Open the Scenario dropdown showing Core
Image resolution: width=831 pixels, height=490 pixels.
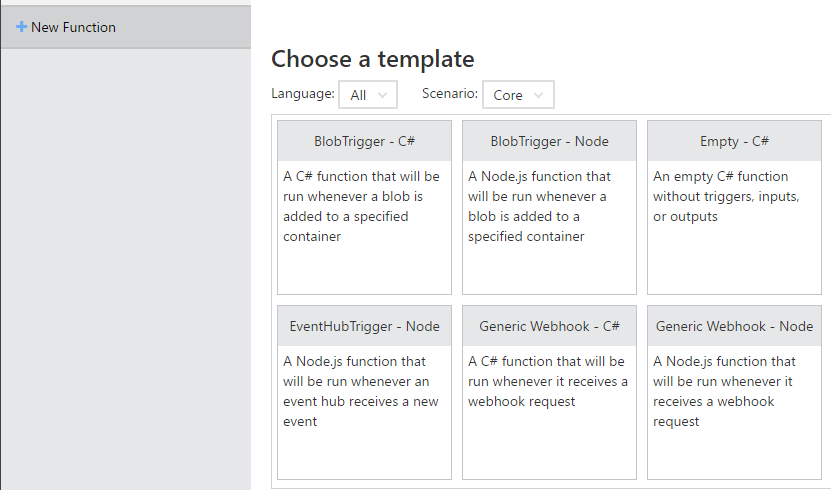pyautogui.click(x=517, y=95)
